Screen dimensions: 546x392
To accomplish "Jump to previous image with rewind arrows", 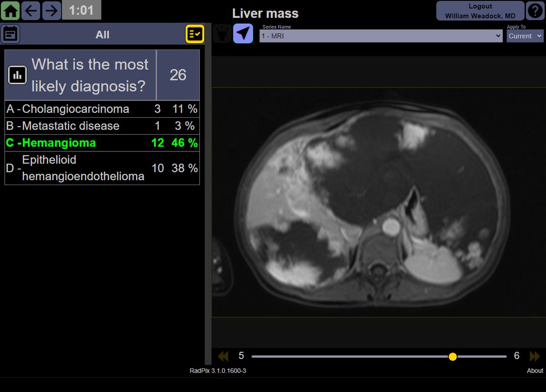I will (x=223, y=356).
